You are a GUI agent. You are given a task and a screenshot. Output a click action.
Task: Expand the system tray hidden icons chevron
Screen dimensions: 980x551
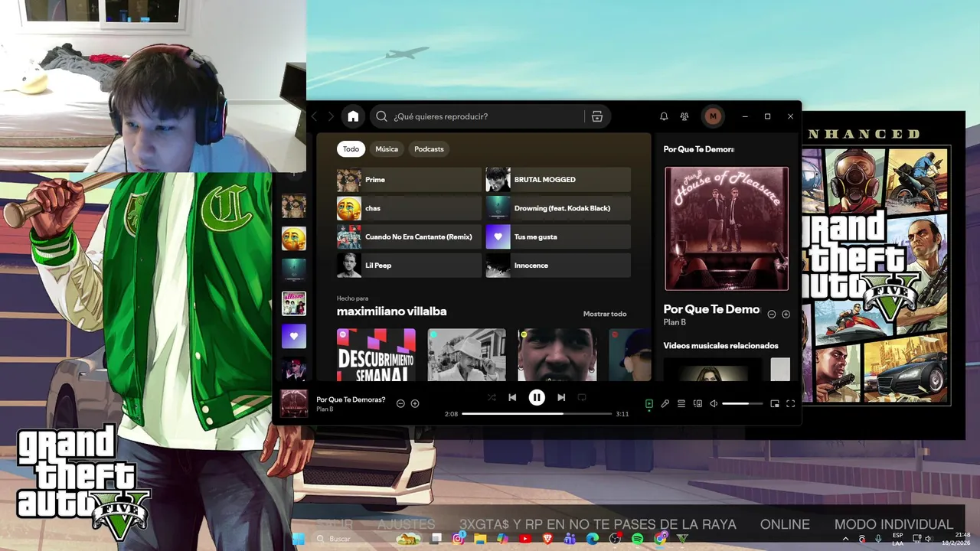click(x=846, y=539)
